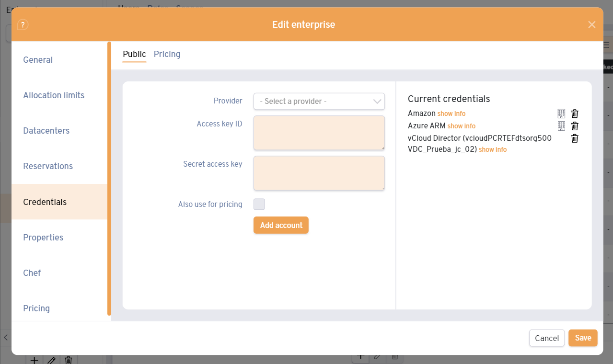Image resolution: width=613 pixels, height=364 pixels.
Task: Open the help question mark icon
Action: pos(23,24)
